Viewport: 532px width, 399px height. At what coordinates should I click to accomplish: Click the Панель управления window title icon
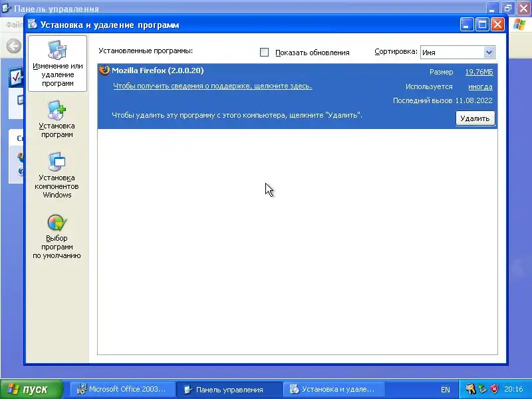pyautogui.click(x=7, y=8)
